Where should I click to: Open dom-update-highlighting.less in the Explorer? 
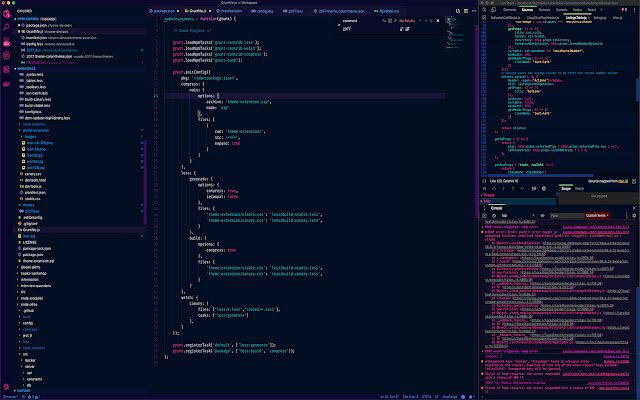pyautogui.click(x=47, y=118)
